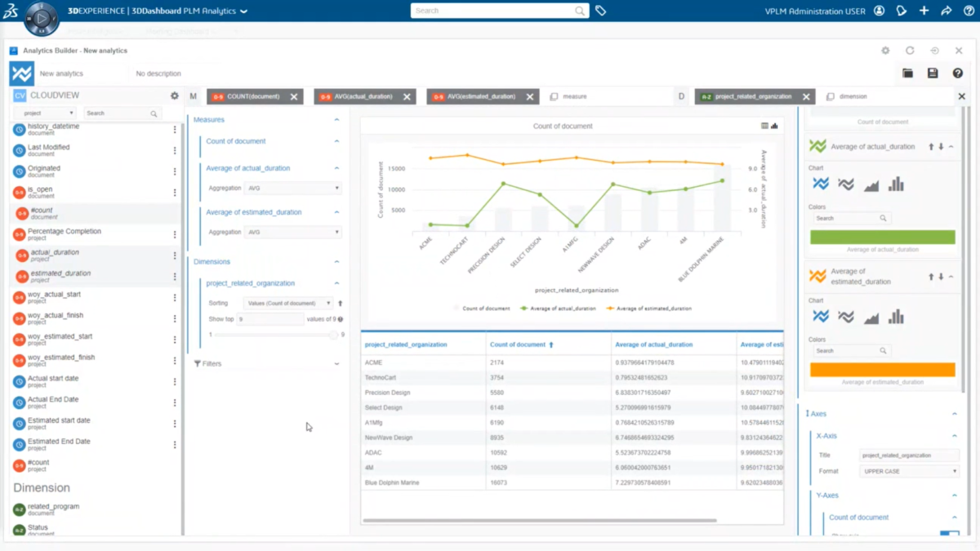Remove project_related_organization dimension chip

806,96
